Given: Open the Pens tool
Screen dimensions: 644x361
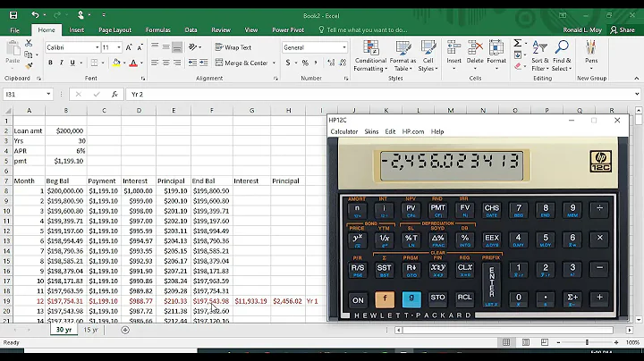Looking at the screenshot, I should pyautogui.click(x=591, y=55).
